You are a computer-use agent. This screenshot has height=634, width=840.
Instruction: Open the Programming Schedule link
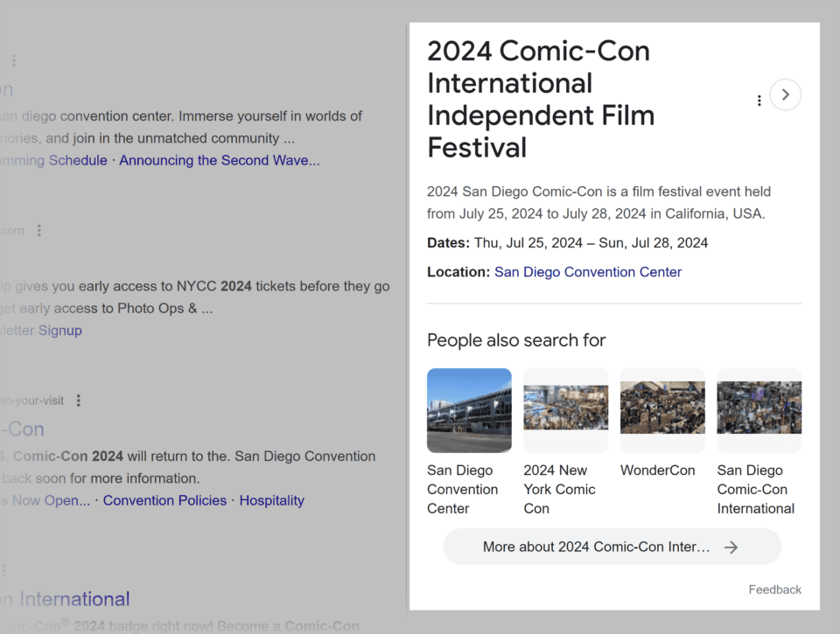pyautogui.click(x=52, y=160)
